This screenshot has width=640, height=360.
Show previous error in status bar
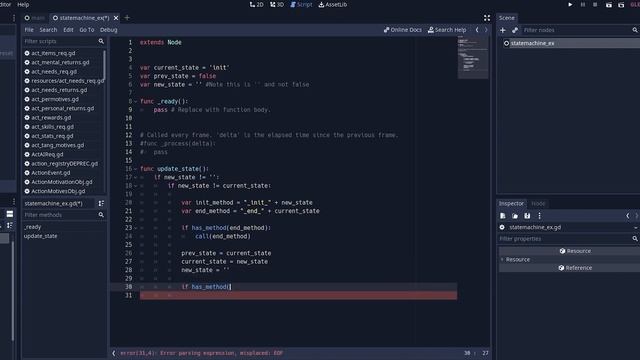pyautogui.click(x=114, y=353)
